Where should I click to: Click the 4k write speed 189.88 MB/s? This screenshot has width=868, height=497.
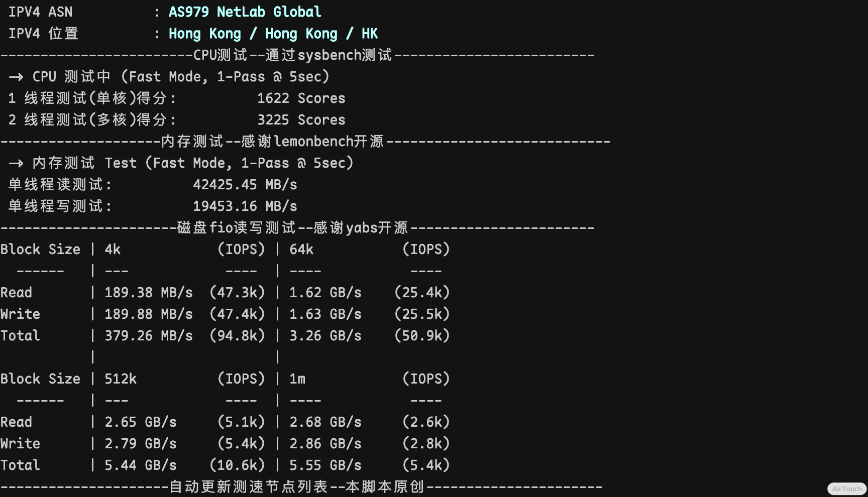coord(148,314)
